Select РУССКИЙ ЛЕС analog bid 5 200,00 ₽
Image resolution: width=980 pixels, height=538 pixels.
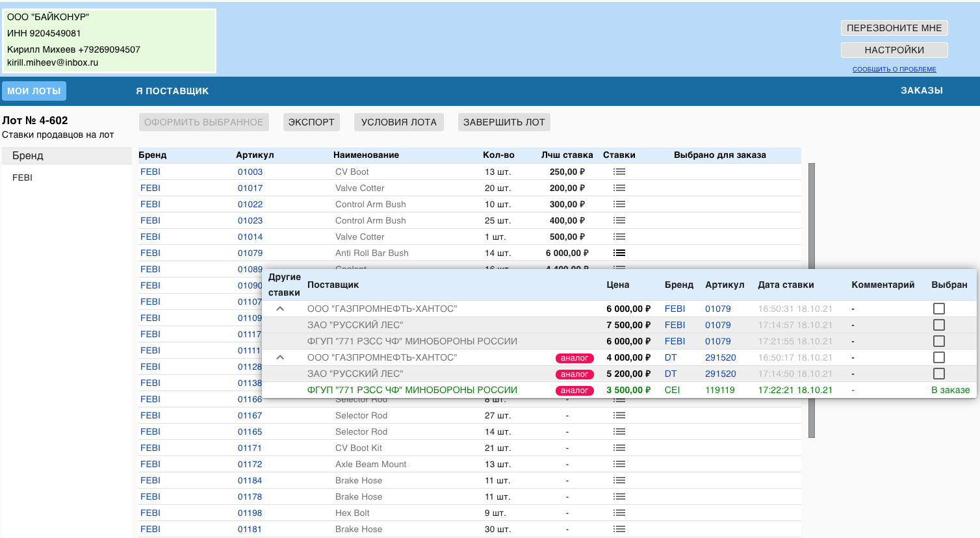938,374
